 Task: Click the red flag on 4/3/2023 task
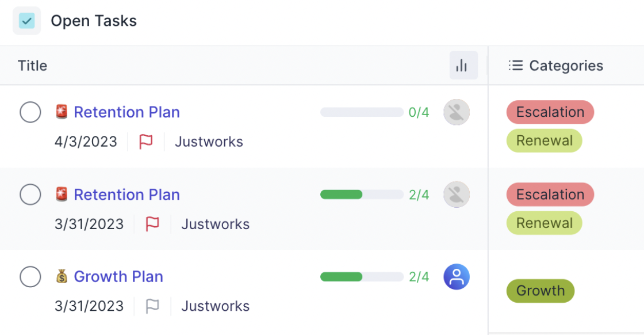[x=146, y=142]
